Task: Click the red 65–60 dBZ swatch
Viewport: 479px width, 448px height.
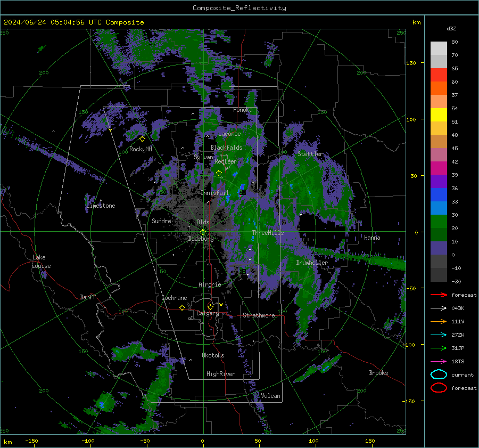Action: coord(439,75)
